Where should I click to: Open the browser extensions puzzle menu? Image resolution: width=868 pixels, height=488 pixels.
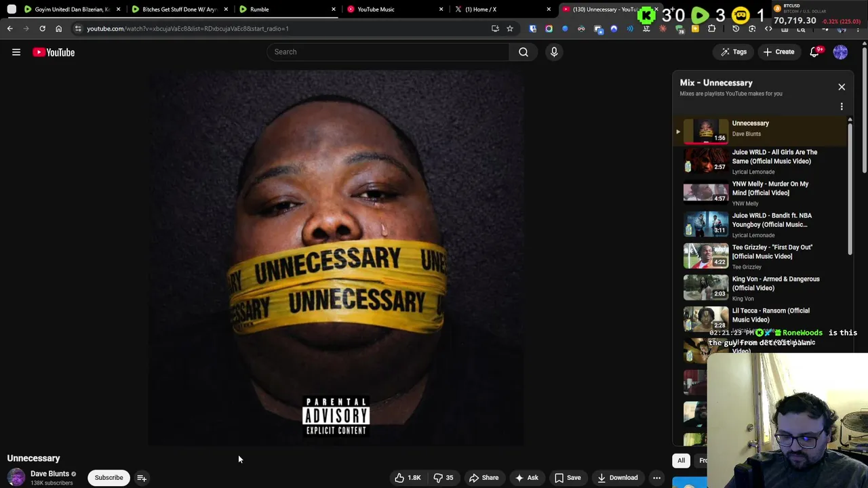click(x=711, y=28)
